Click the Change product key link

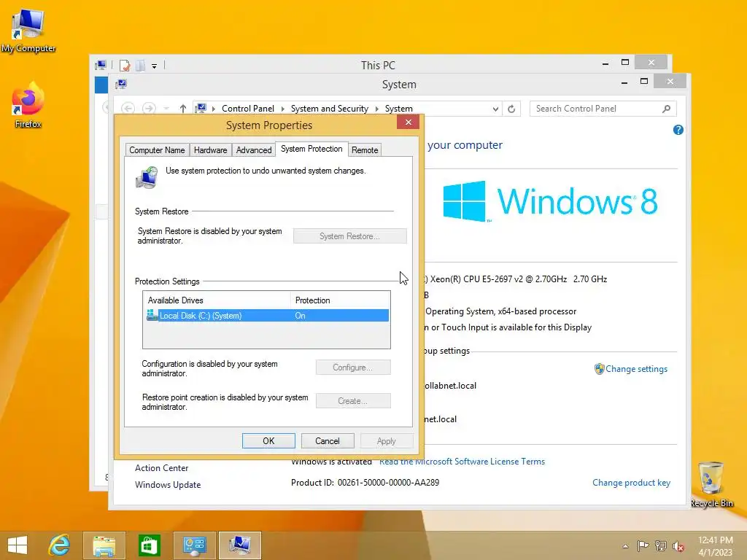pos(631,483)
